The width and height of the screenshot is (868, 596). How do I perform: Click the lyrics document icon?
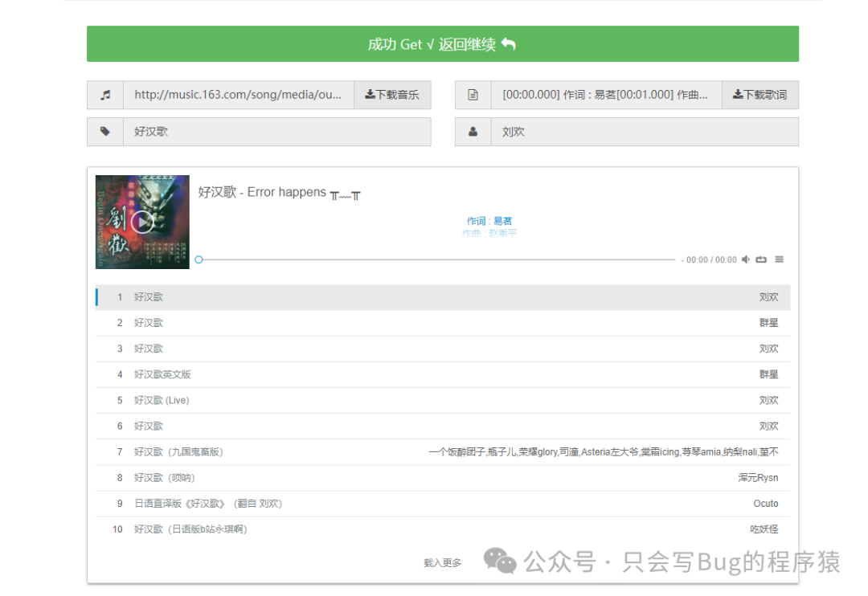pos(473,95)
